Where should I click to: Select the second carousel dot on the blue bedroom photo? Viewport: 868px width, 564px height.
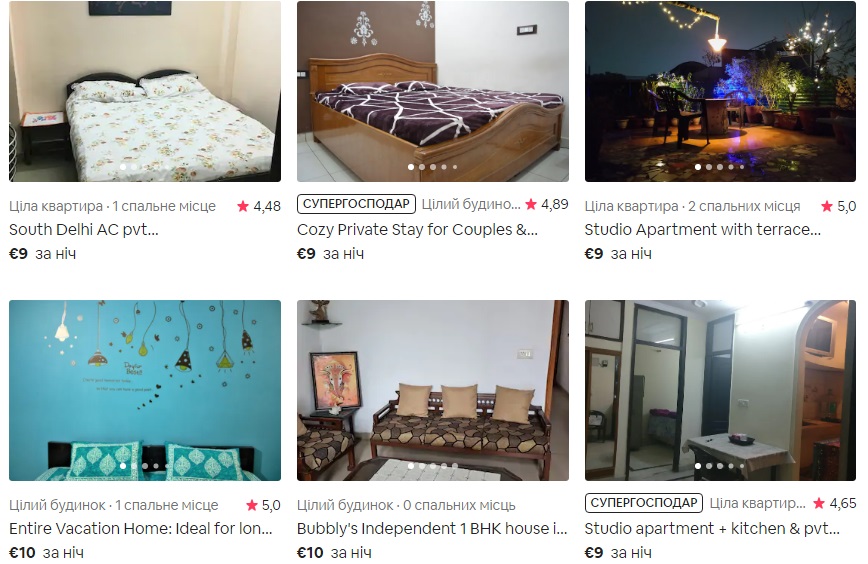tap(134, 465)
